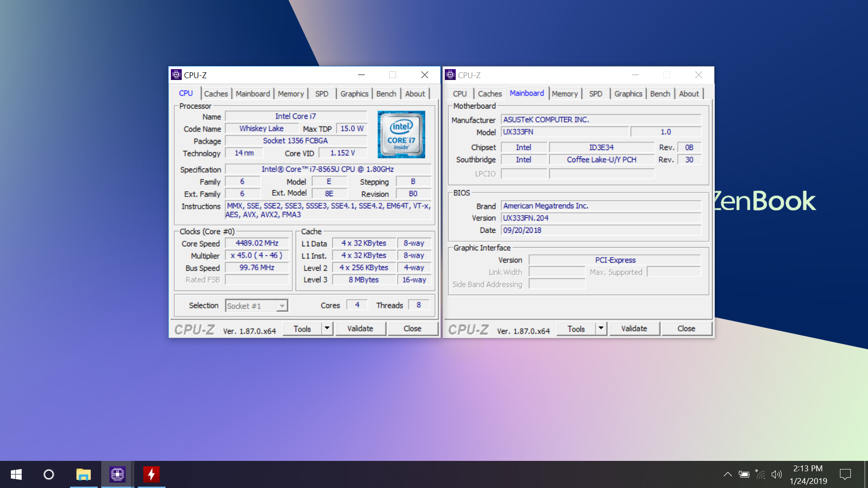Click Close button in right CPU-Z window
Image resolution: width=868 pixels, height=488 pixels.
point(686,329)
